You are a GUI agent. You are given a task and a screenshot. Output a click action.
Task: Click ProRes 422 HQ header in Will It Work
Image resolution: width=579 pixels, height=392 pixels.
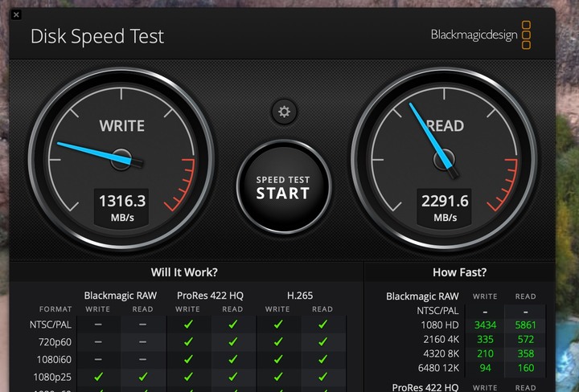[210, 296]
